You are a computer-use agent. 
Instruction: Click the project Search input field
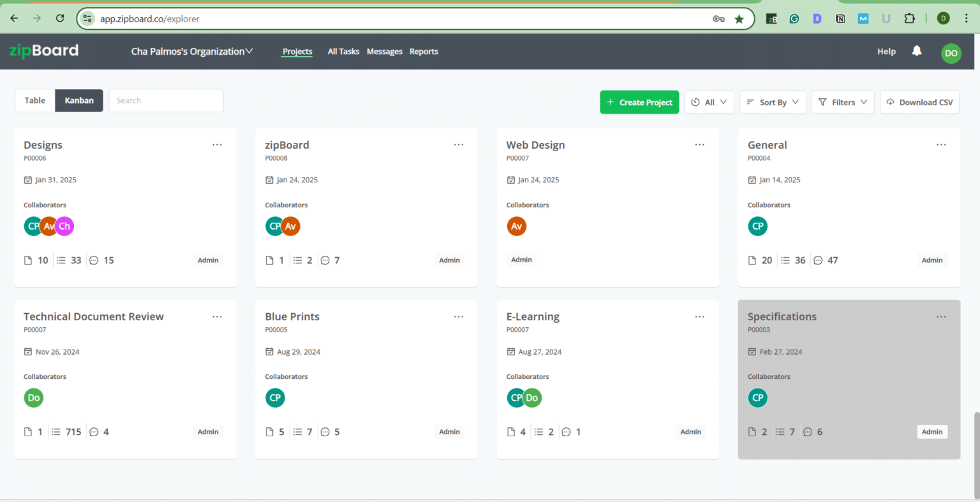pyautogui.click(x=166, y=101)
